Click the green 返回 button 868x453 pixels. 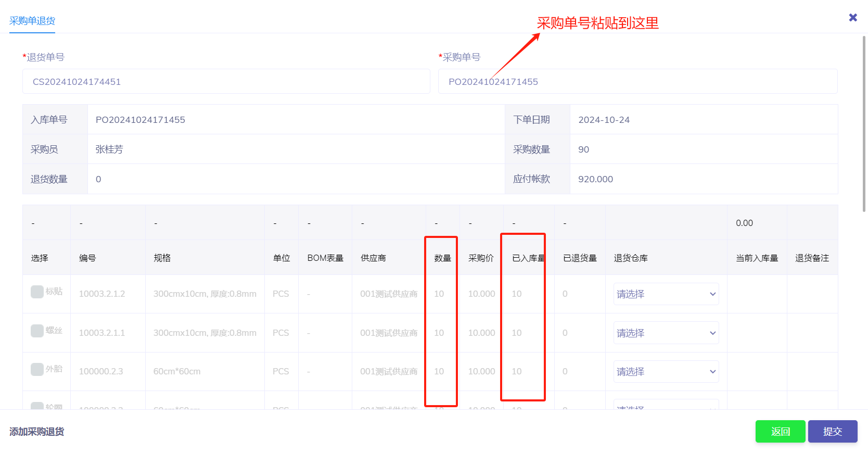click(780, 432)
